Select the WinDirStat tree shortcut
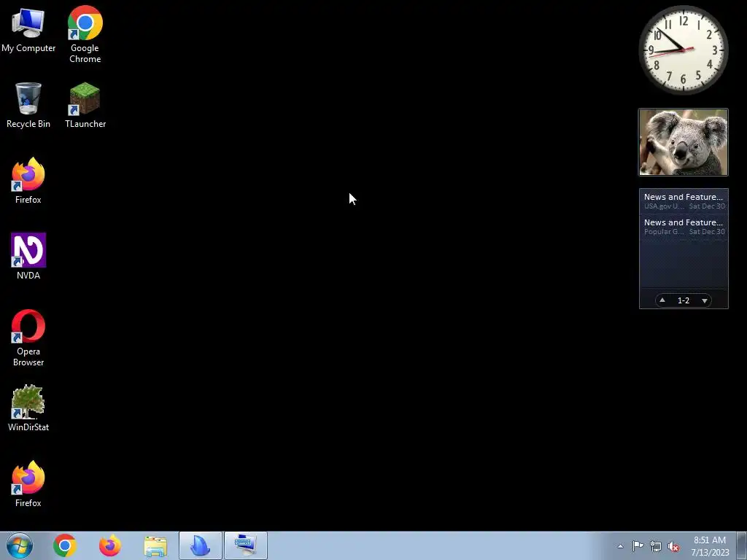Viewport: 747px width, 560px height. point(28,408)
